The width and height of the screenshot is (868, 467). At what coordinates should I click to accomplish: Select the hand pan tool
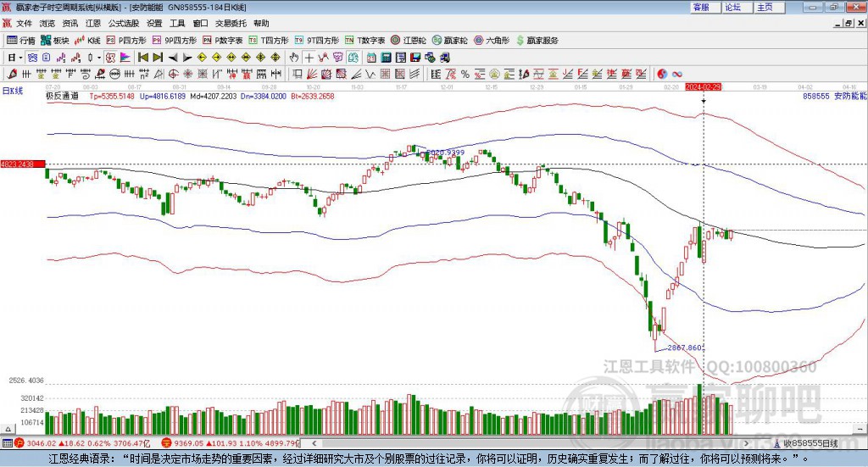click(294, 58)
